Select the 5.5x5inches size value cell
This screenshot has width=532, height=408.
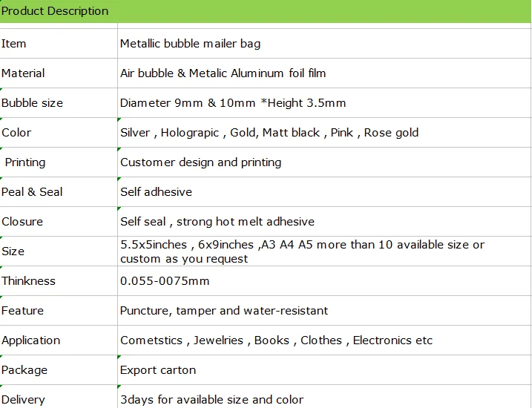pos(302,251)
